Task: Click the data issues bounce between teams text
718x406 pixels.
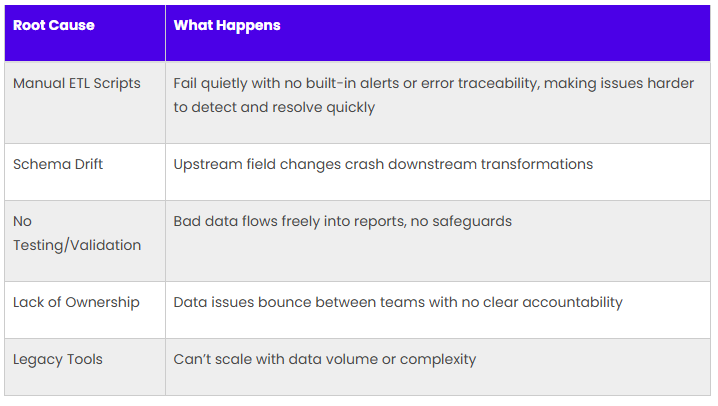Action: (398, 303)
